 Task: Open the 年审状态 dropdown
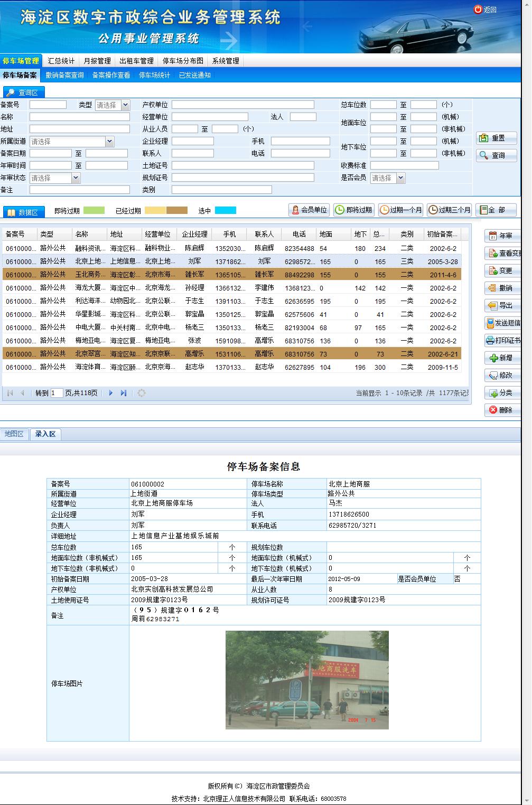coord(76,178)
